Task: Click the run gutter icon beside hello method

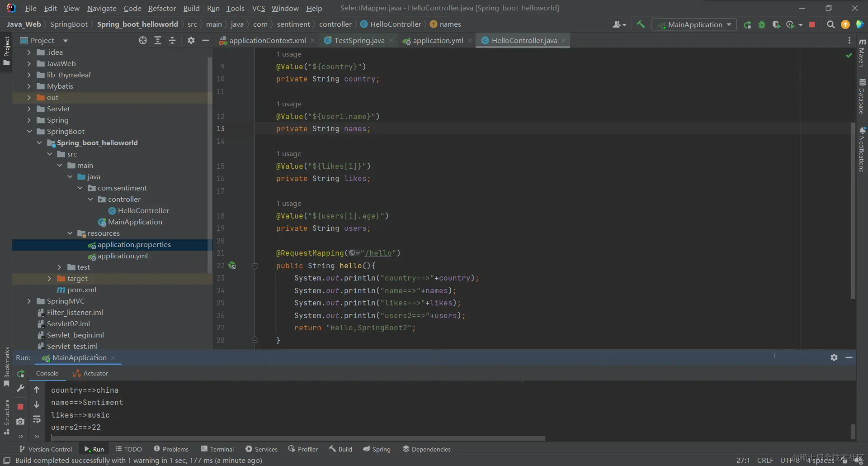Action: tap(232, 266)
